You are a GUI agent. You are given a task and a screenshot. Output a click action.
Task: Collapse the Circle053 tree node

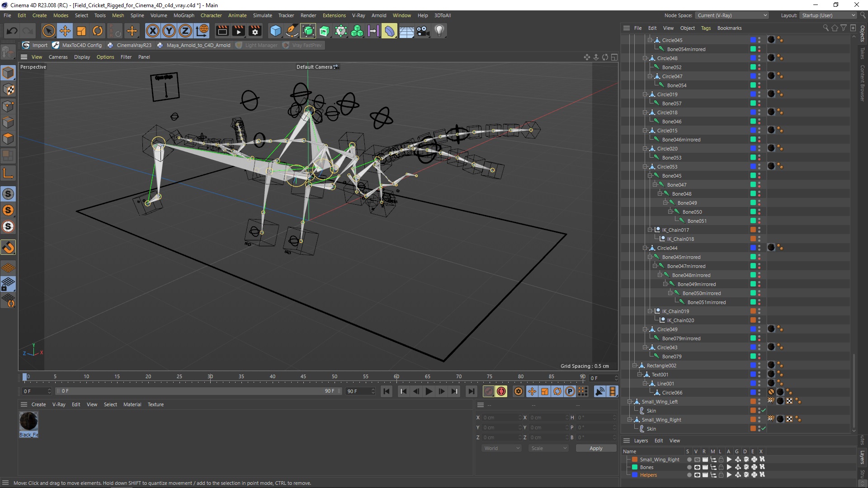tap(645, 167)
